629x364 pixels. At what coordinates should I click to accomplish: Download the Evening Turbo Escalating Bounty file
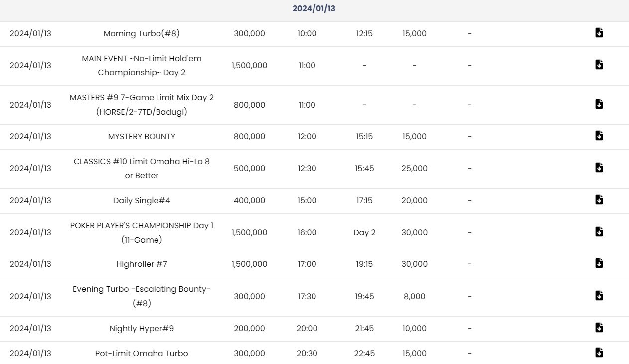[599, 296]
